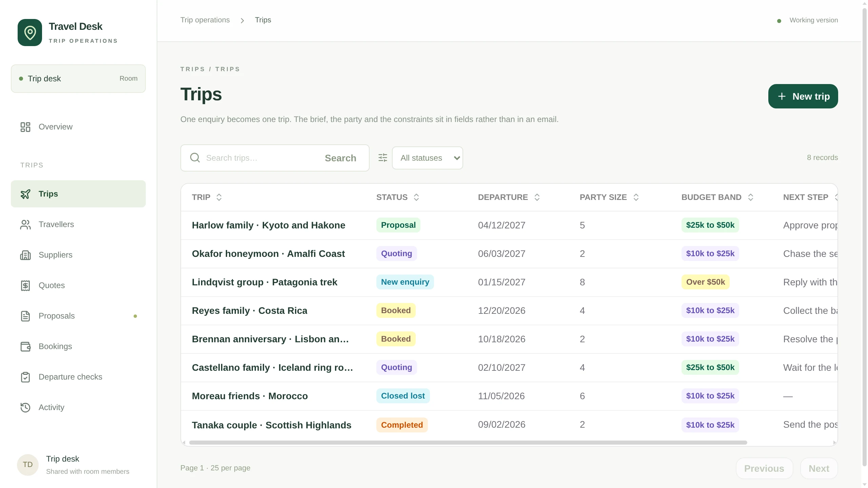This screenshot has height=488, width=868.
Task: Click the magnifier icon in search box
Action: click(x=195, y=158)
